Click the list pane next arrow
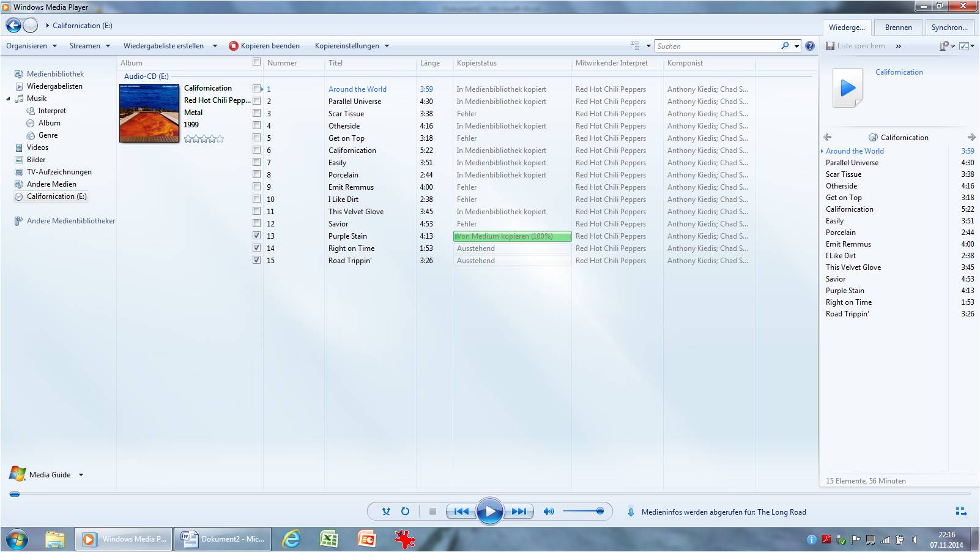Image resolution: width=980 pixels, height=552 pixels. click(x=971, y=137)
